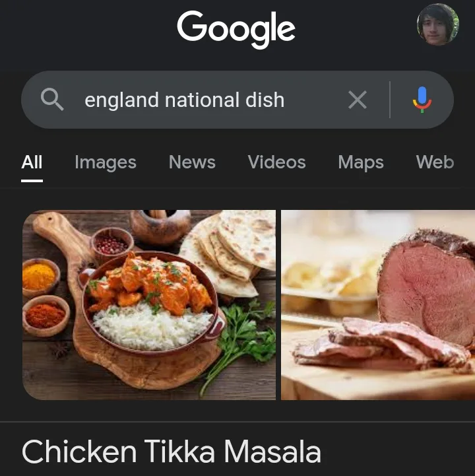Open the Web results tab
The height and width of the screenshot is (476, 475).
435,162
